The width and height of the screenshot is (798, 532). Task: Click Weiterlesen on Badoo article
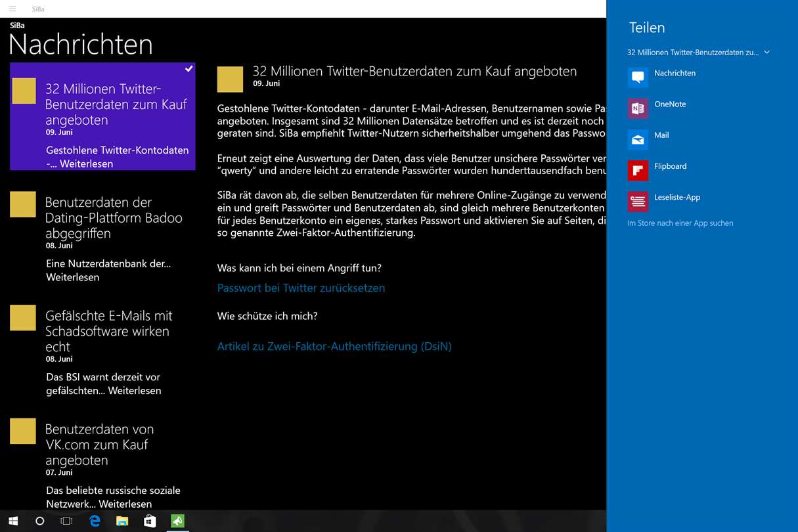pyautogui.click(x=73, y=277)
